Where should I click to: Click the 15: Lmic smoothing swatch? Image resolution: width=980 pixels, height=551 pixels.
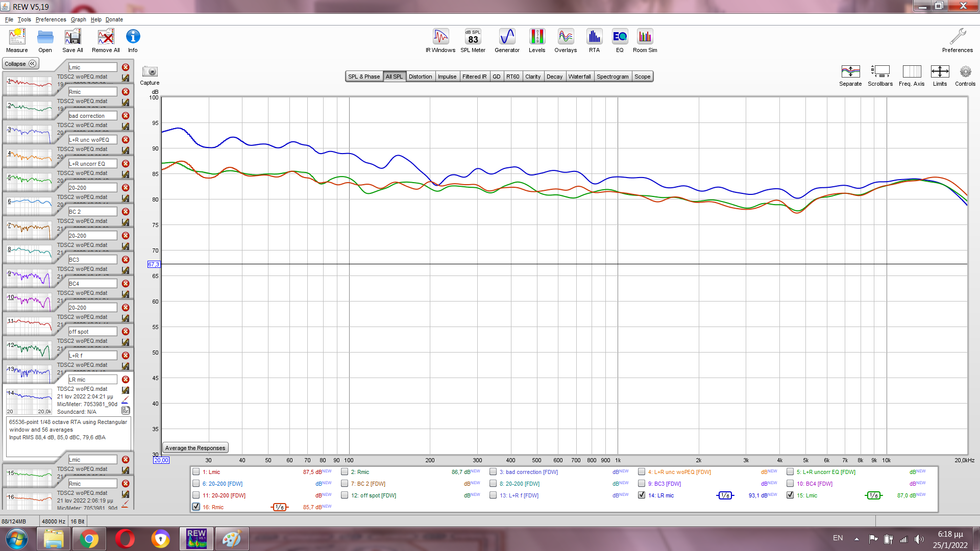(873, 495)
